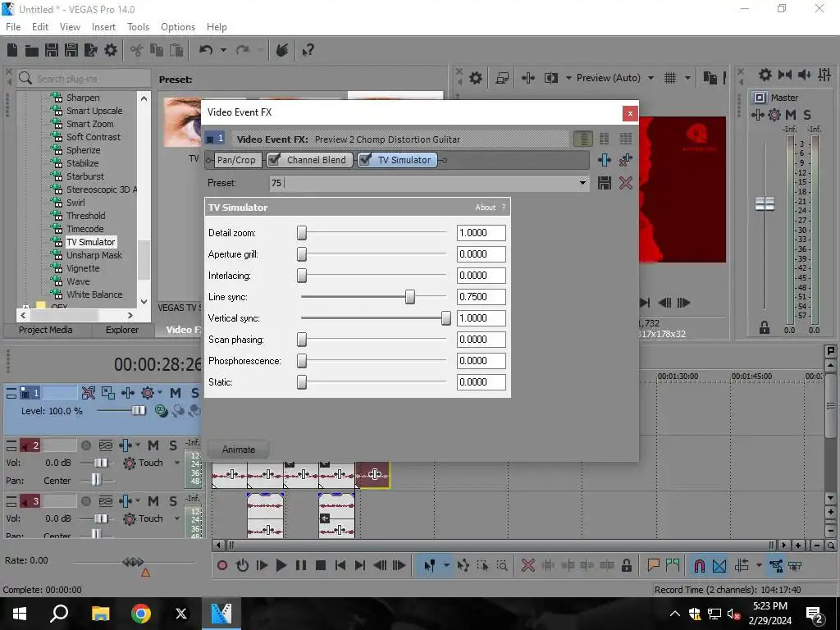Toggle preview on external monitor icon
The height and width of the screenshot is (630, 840).
502,78
